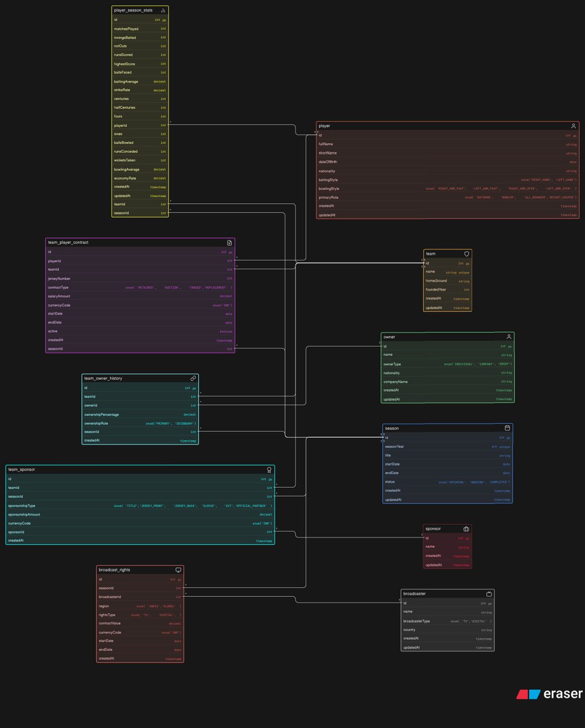585x728 pixels.
Task: Select the broadcasterType field
Action: 447,621
